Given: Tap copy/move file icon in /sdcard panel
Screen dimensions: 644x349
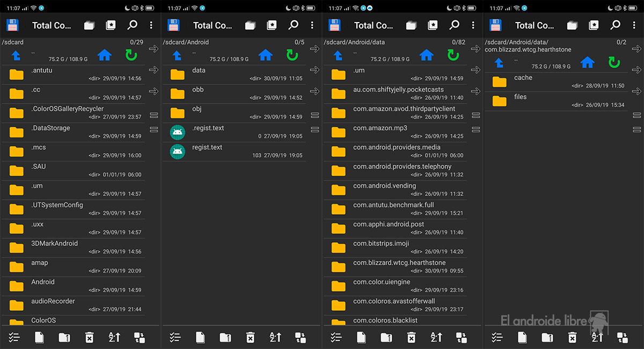Looking at the screenshot, I should tap(39, 337).
